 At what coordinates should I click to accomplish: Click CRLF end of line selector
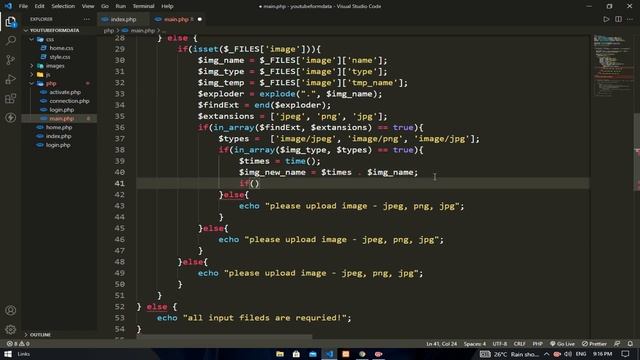point(520,344)
